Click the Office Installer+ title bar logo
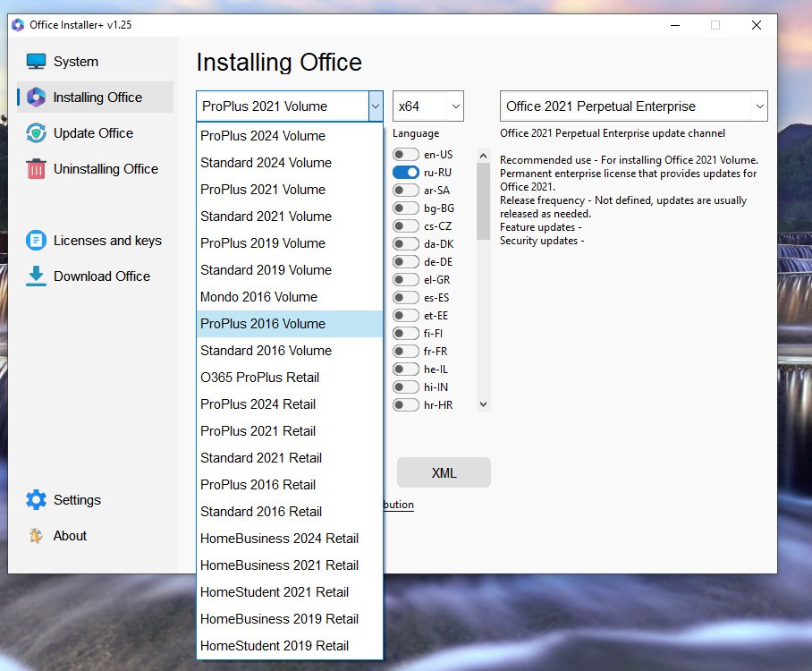Image resolution: width=812 pixels, height=671 pixels. [18, 25]
